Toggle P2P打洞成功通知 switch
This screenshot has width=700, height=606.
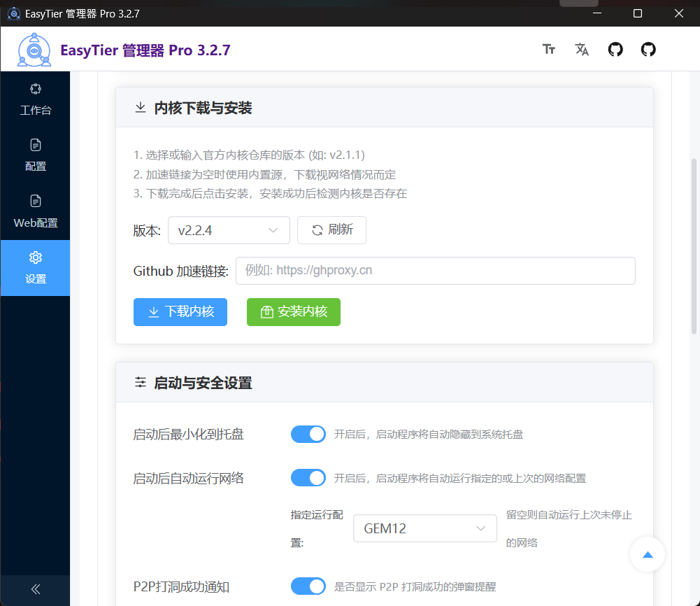308,586
